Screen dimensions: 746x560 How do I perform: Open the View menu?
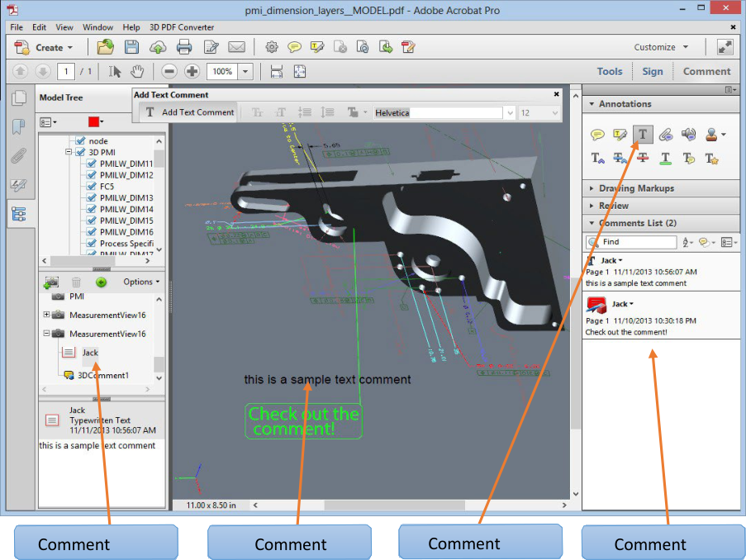(64, 27)
